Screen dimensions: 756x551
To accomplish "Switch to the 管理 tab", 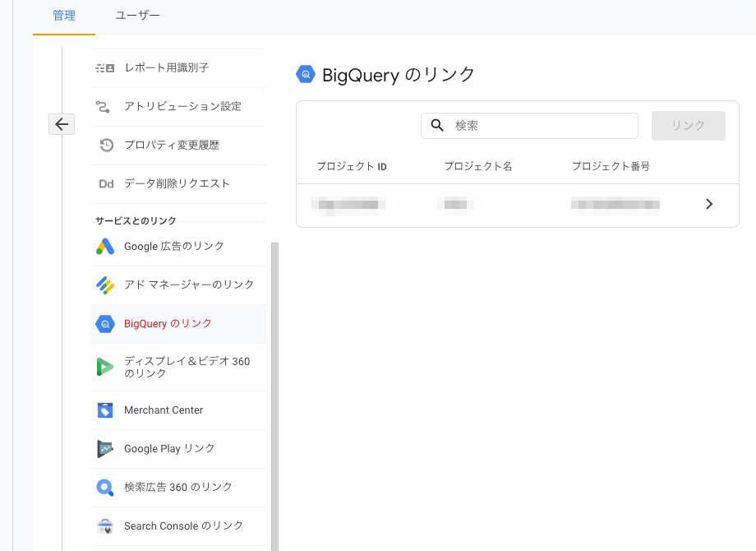I will 64,16.
